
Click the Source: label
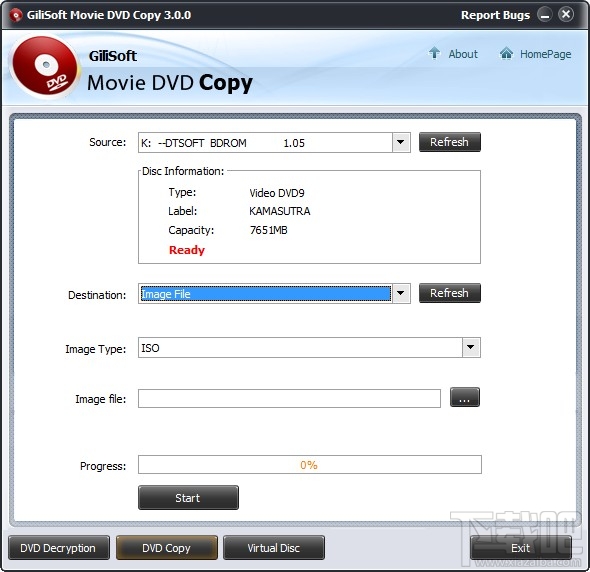(x=108, y=142)
